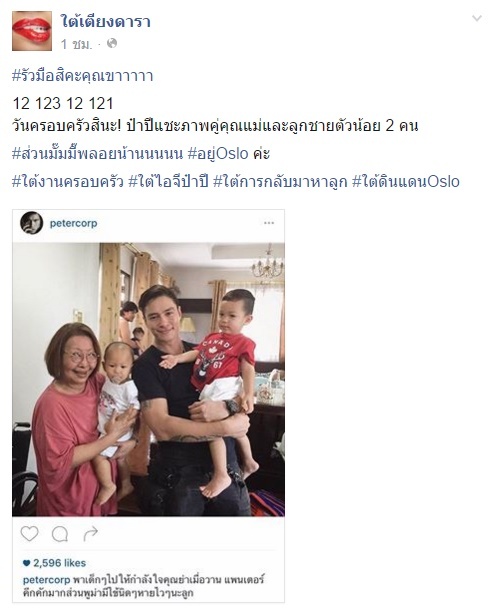Click the comment speech bubble icon
488x615 pixels.
click(x=60, y=534)
